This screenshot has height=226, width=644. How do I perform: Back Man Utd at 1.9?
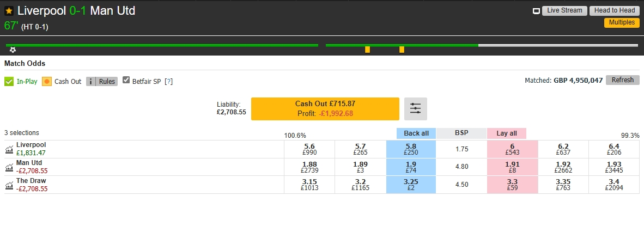(x=411, y=167)
